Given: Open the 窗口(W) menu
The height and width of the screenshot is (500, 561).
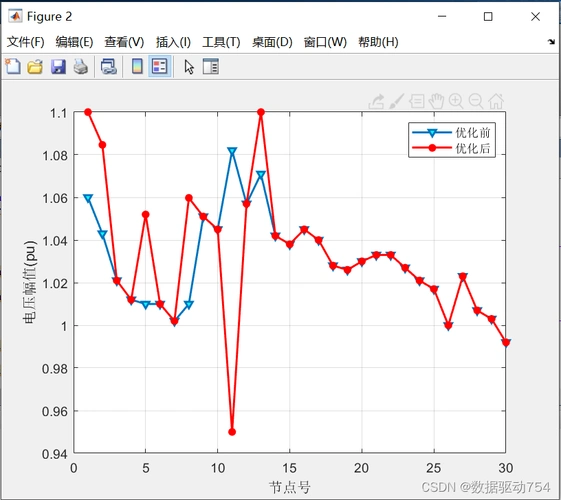Looking at the screenshot, I should [x=325, y=42].
